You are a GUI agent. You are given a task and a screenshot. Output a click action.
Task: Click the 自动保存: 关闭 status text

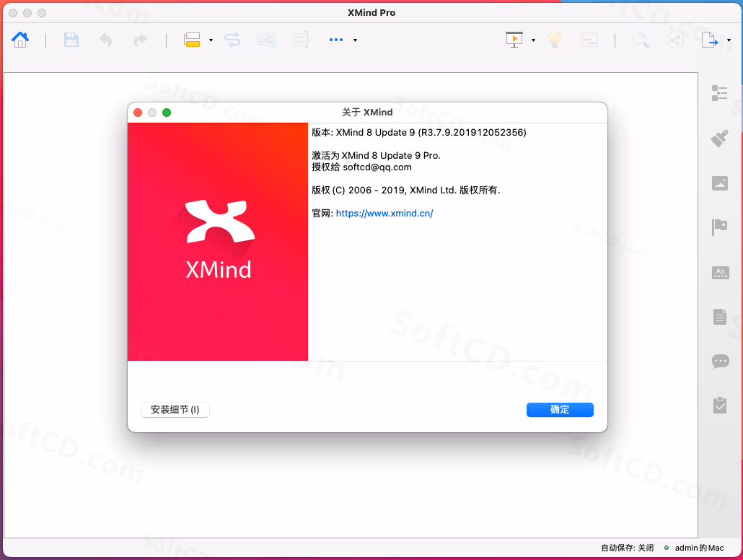pyautogui.click(x=628, y=548)
